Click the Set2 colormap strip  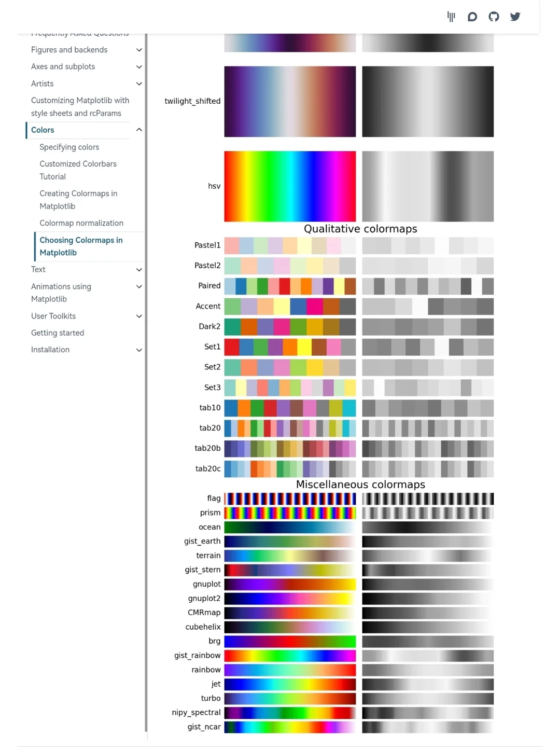[x=290, y=367]
